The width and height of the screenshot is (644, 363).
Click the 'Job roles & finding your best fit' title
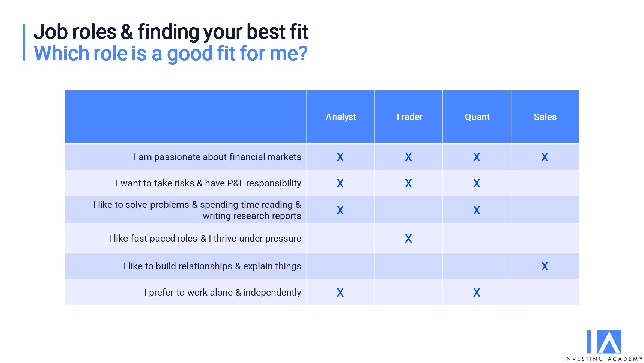pyautogui.click(x=171, y=32)
